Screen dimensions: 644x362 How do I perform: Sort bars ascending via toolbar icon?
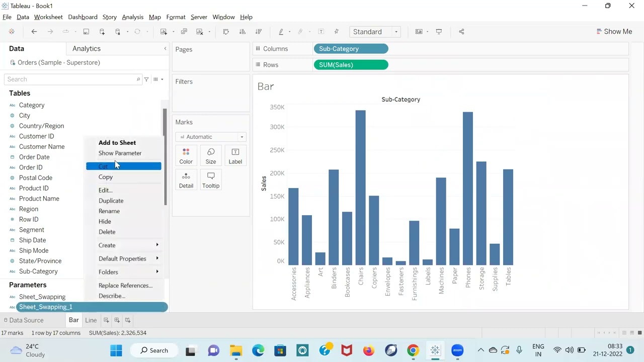242,32
